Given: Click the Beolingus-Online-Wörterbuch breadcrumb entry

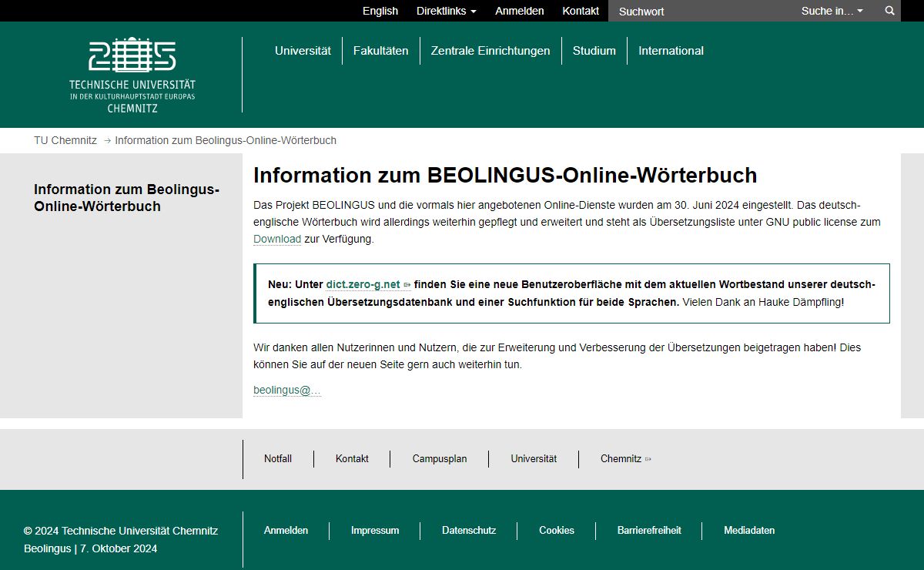Looking at the screenshot, I should 226,140.
